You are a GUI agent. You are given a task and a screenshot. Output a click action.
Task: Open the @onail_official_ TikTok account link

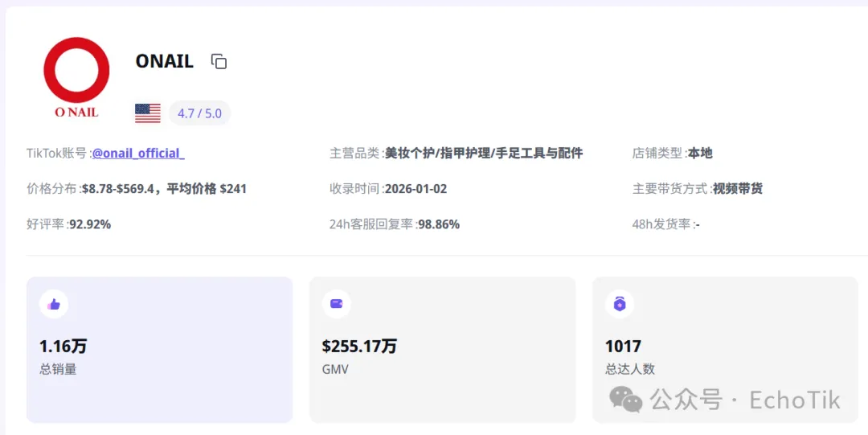138,154
